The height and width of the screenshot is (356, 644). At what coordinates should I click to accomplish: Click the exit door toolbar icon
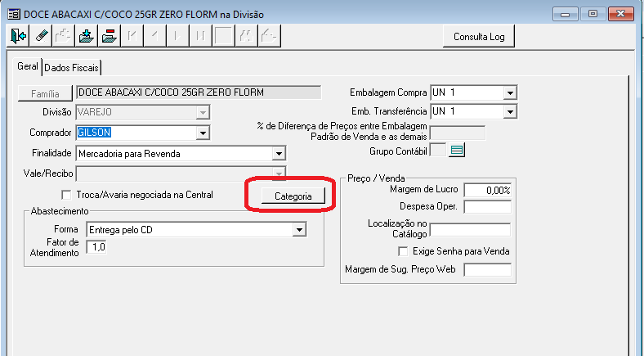[x=18, y=36]
